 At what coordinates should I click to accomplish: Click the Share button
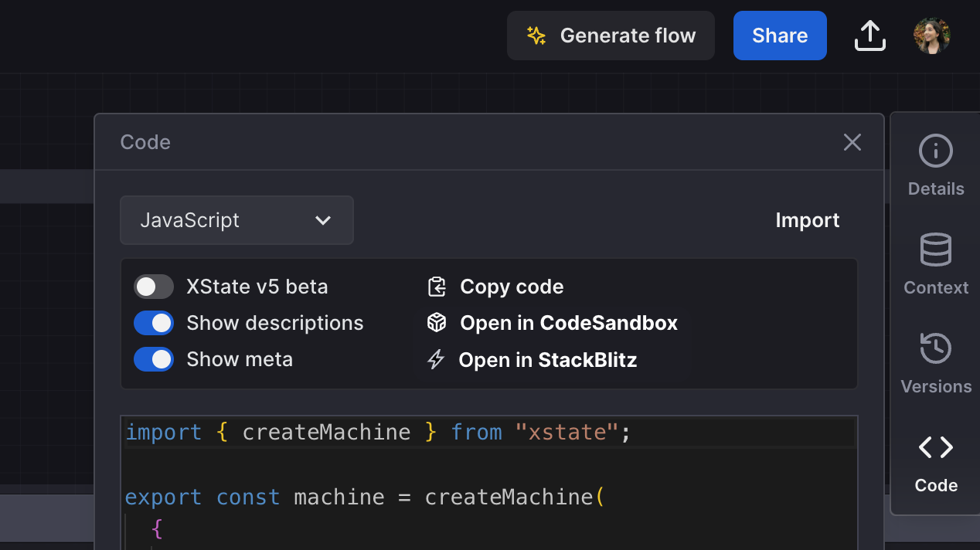click(779, 35)
